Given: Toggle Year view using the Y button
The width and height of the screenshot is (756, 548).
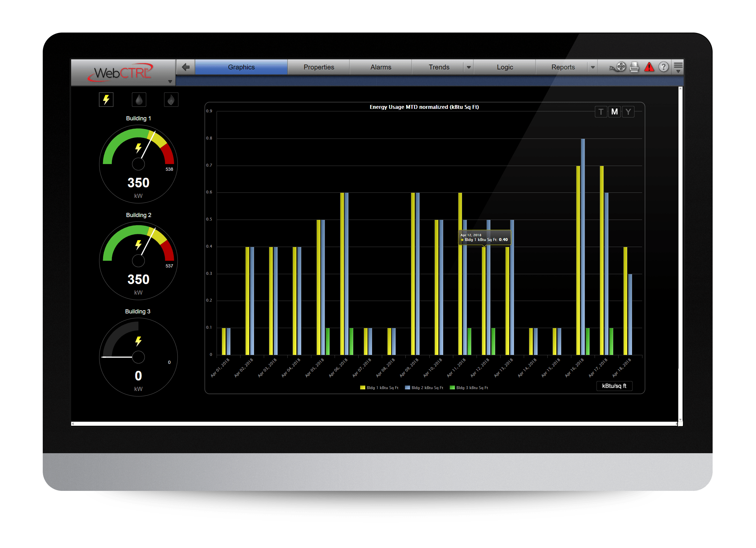Looking at the screenshot, I should (x=628, y=112).
